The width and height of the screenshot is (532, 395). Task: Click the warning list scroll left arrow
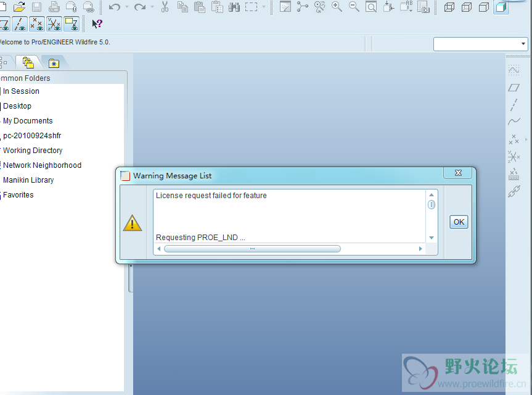159,249
